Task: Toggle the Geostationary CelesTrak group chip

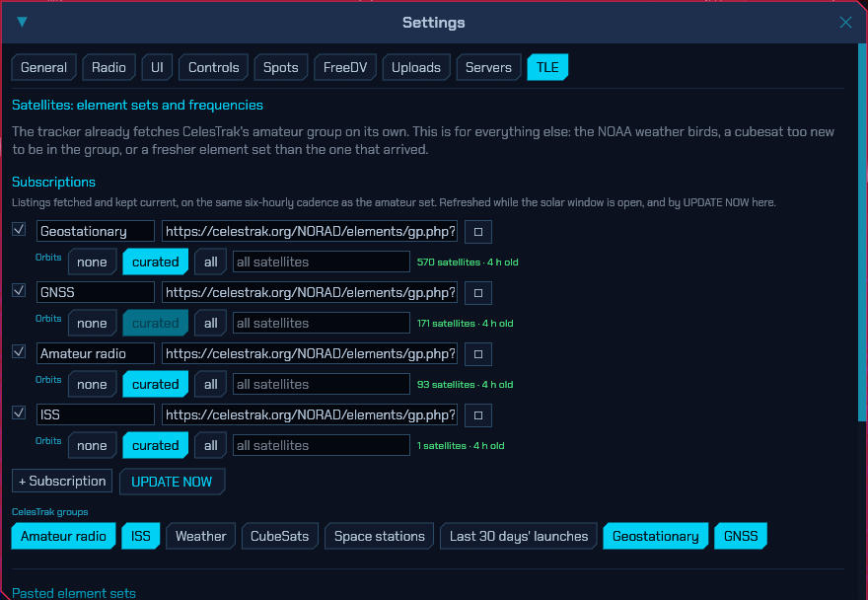Action: (655, 536)
